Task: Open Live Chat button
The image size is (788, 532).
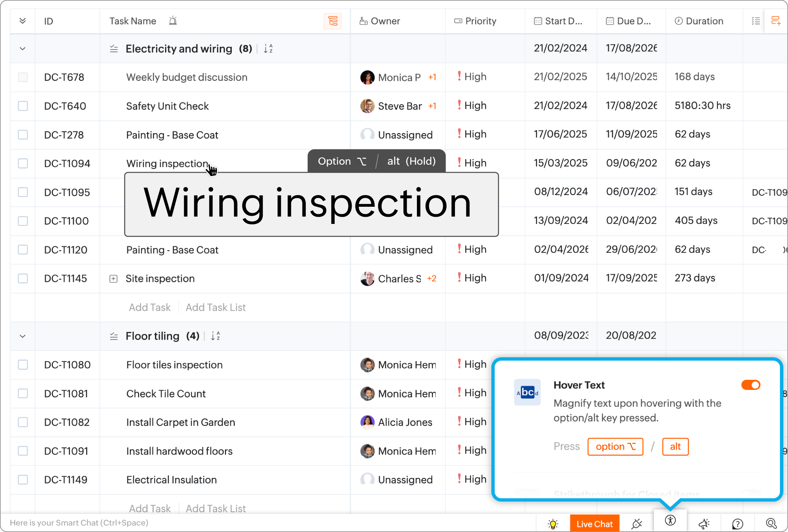Action: [x=594, y=524]
